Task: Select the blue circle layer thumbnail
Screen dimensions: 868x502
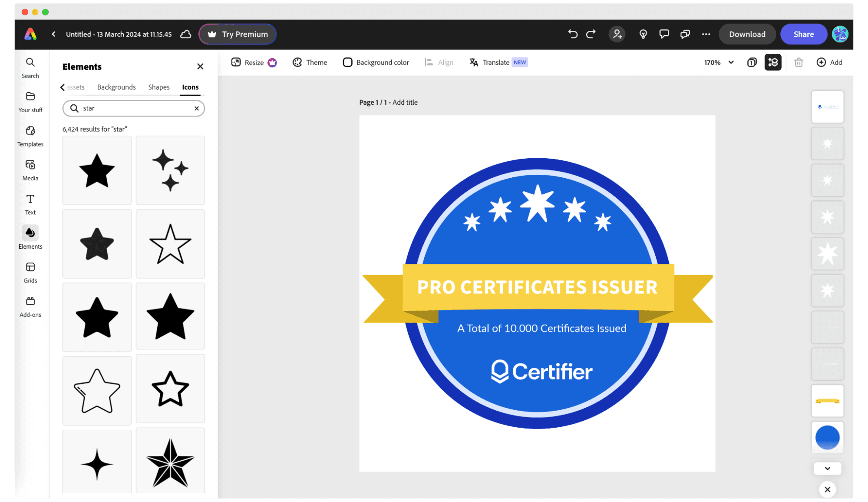Action: click(827, 437)
